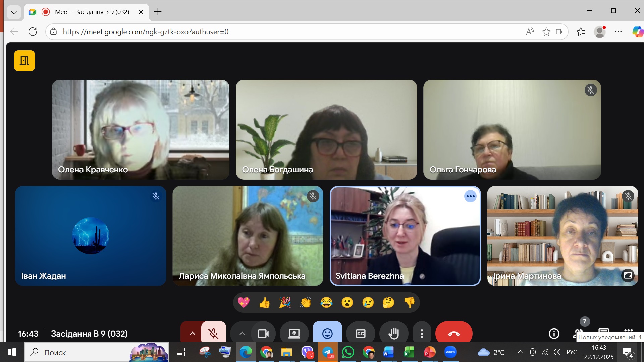Image resolution: width=644 pixels, height=362 pixels.
Task: Open options on Svitlana Berezhna tile
Action: coord(470,196)
